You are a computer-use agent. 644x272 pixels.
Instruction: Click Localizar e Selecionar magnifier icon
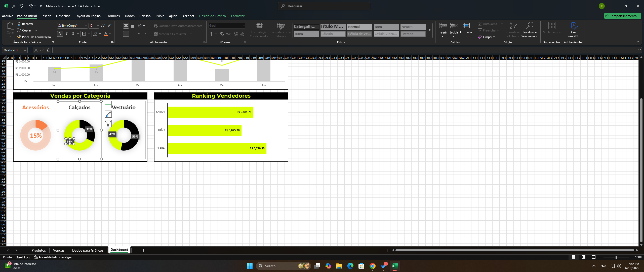[530, 25]
